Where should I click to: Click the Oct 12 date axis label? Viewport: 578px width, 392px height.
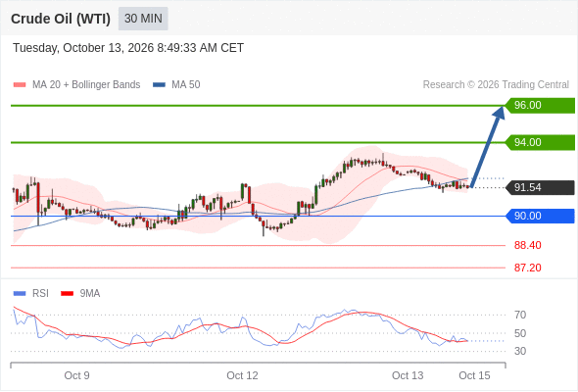coord(242,375)
